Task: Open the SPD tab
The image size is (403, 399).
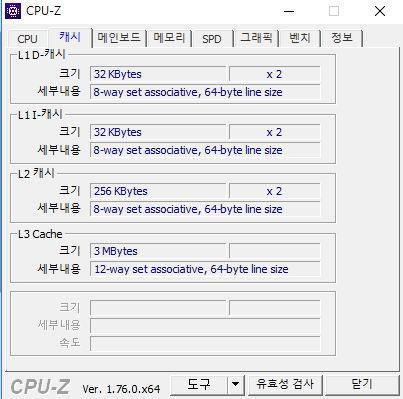Action: coord(212,39)
